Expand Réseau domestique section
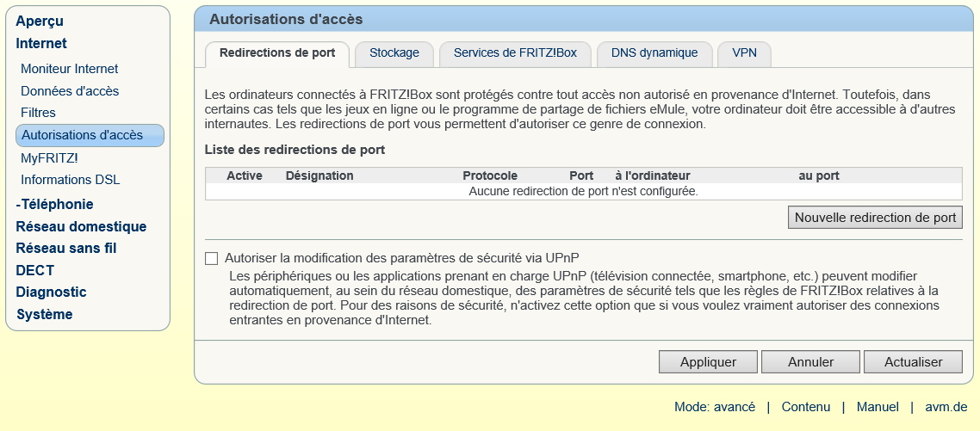This screenshot has width=980, height=431. coord(81,226)
